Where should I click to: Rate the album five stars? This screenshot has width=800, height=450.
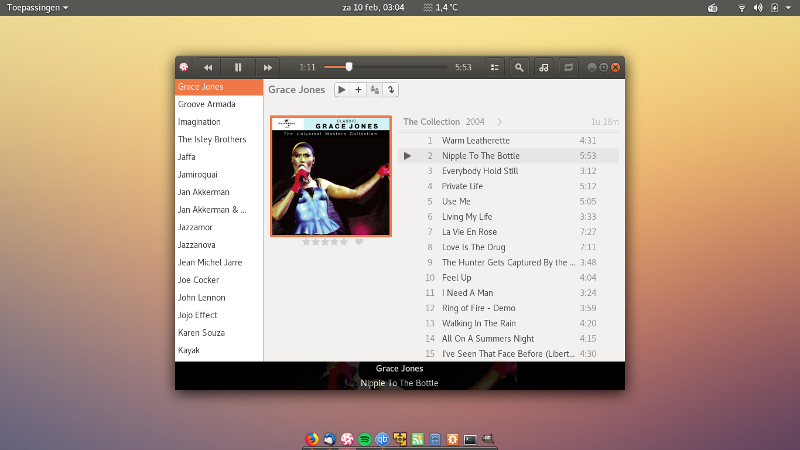tap(344, 242)
